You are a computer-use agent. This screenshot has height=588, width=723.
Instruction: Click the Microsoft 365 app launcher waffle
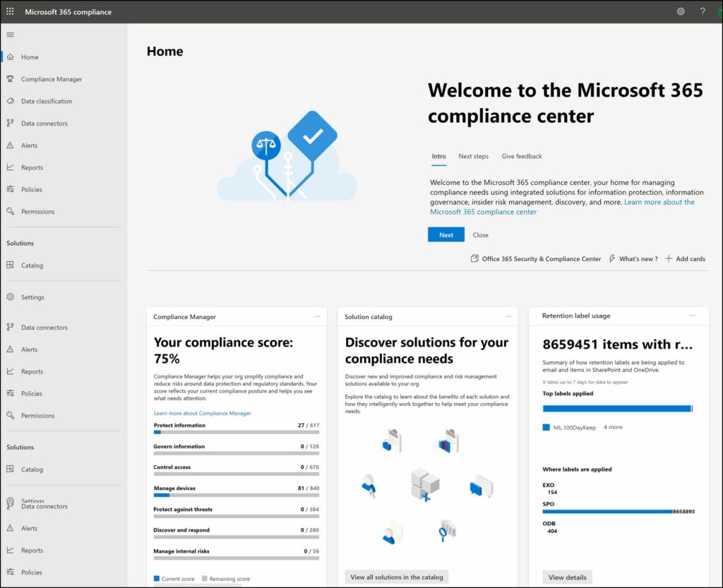click(x=9, y=11)
